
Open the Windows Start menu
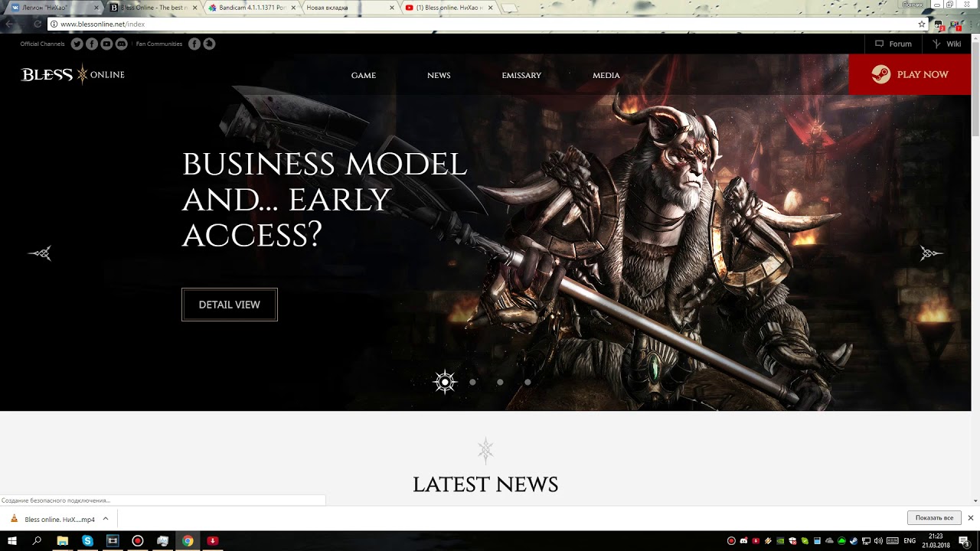point(11,541)
